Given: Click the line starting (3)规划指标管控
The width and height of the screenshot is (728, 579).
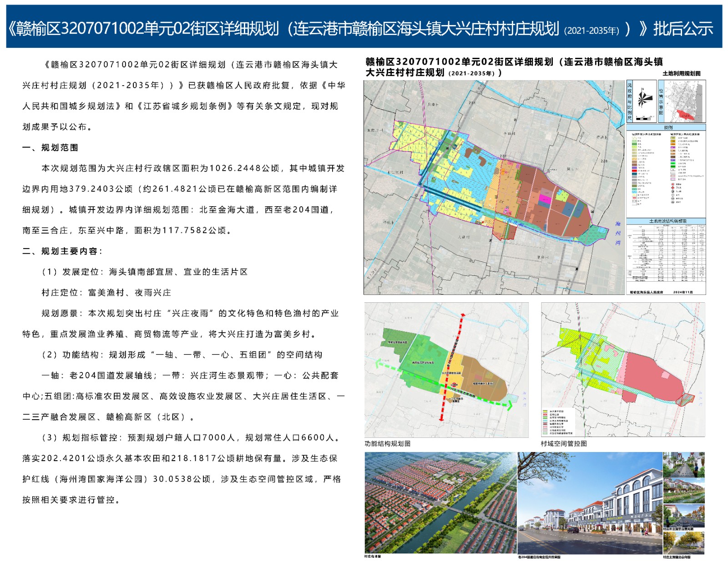Looking at the screenshot, I should 191,437.
